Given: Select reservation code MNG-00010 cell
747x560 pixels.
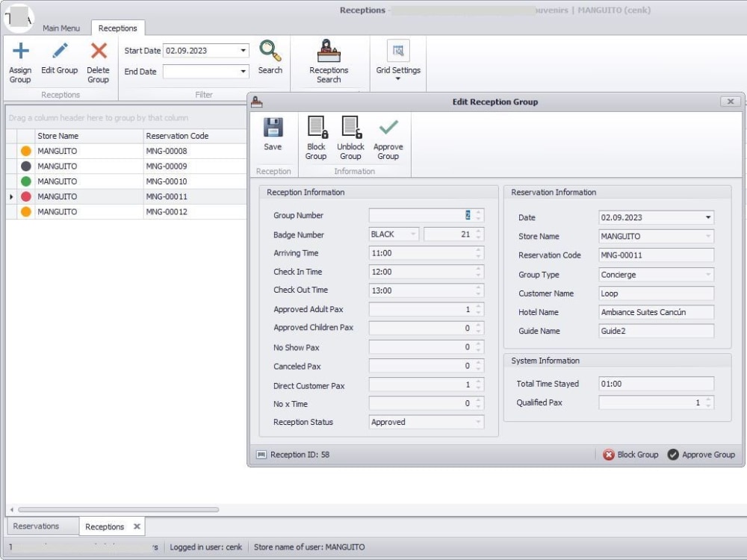Looking at the screenshot, I should pos(194,181).
